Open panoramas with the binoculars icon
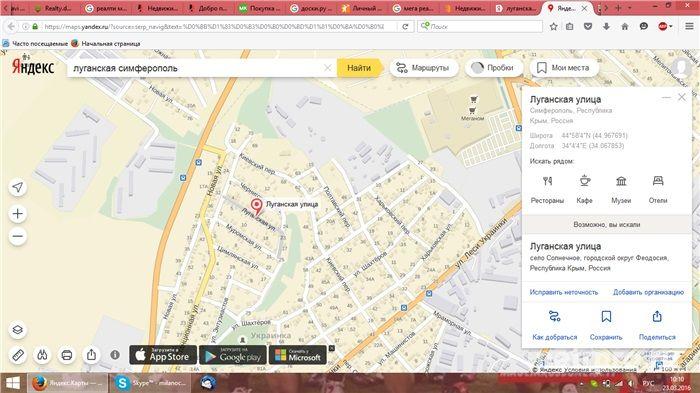The height and width of the screenshot is (393, 700). (x=42, y=355)
